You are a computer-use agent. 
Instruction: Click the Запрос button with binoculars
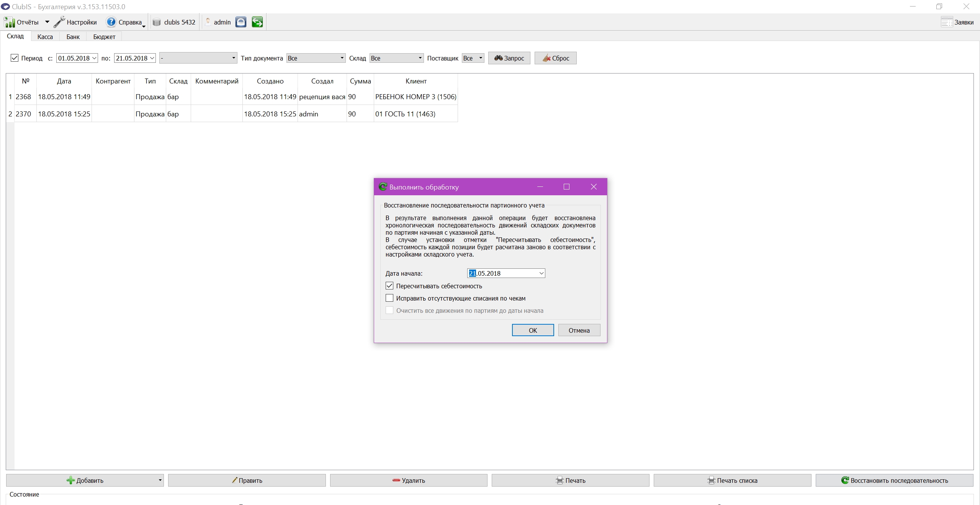509,58
